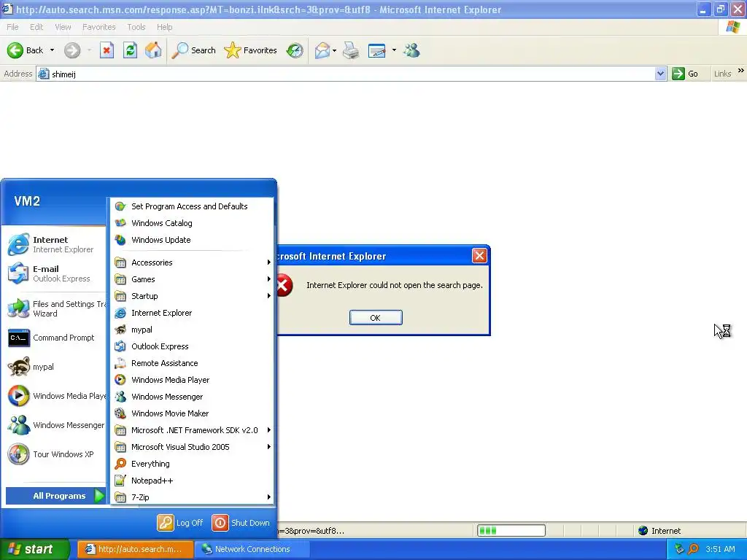Open the Edit button dropdown arrow
This screenshot has height=560, width=747.
coord(394,50)
